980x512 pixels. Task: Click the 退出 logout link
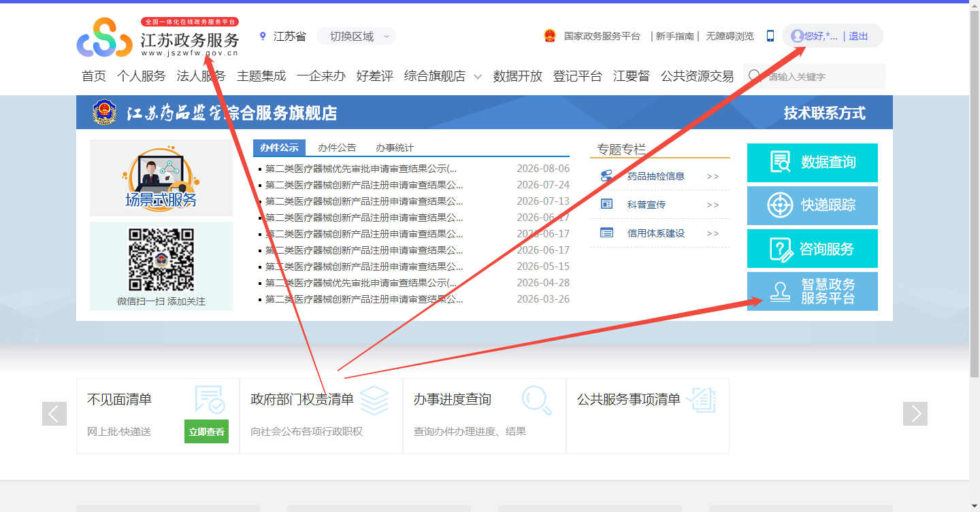(858, 37)
